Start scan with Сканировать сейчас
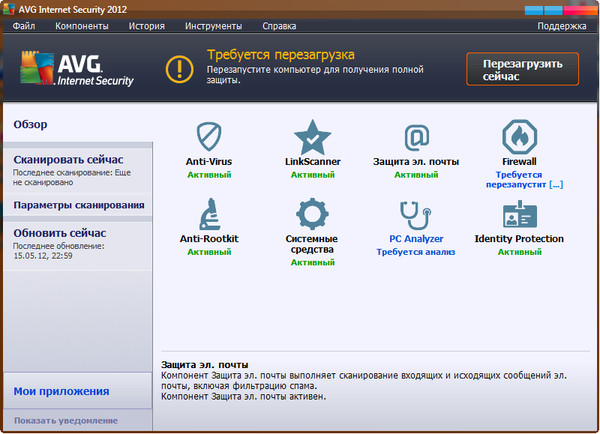The image size is (600, 434). point(69,160)
